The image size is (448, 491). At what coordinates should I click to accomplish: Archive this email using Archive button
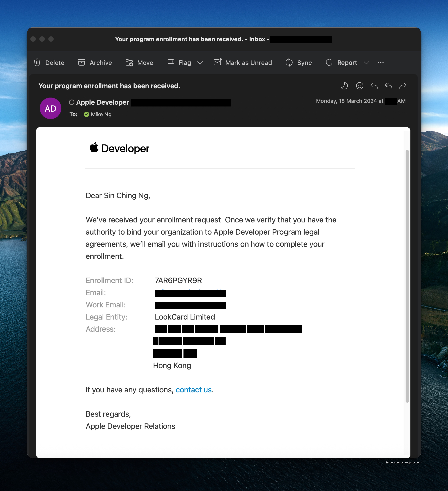pyautogui.click(x=95, y=63)
